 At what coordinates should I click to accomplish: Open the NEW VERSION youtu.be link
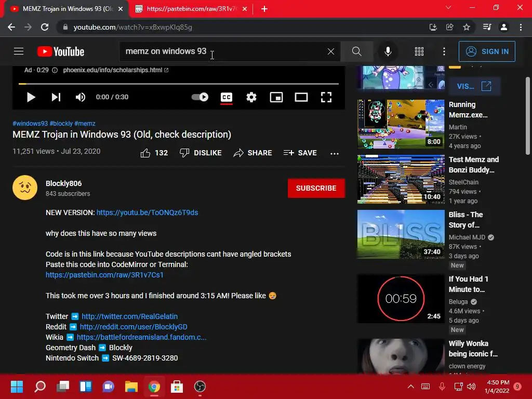tap(147, 212)
